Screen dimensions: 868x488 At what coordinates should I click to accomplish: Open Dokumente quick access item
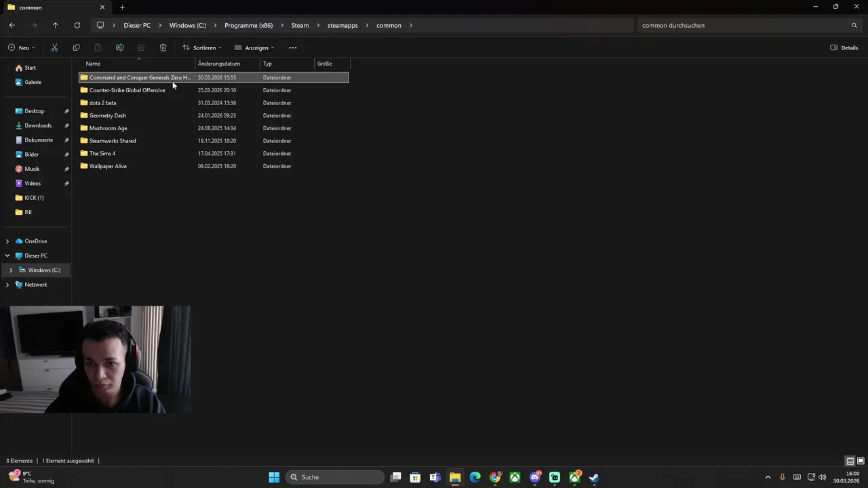coord(39,140)
